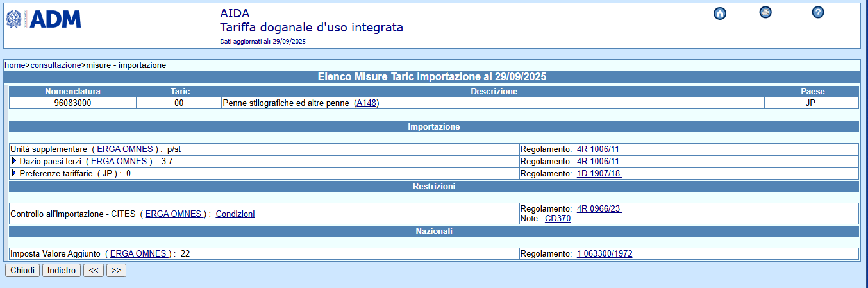Screen dimensions: 868x288
Task: Open the consultazione breadcrumb link
Action: point(56,65)
